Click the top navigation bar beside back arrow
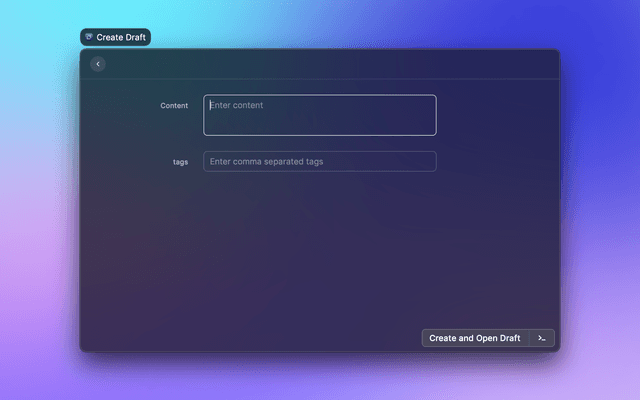Image resolution: width=640 pixels, height=400 pixels. click(x=320, y=64)
